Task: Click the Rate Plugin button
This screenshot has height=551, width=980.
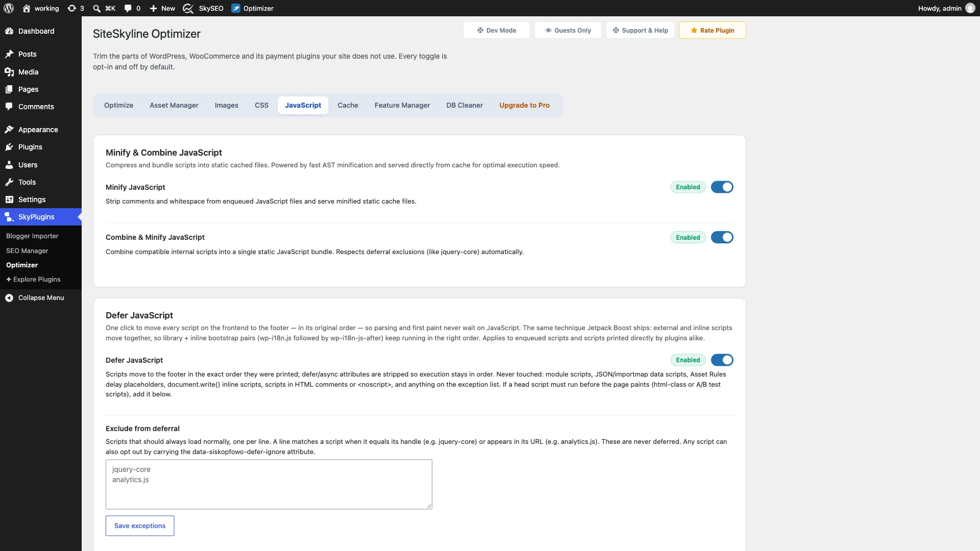Action: pyautogui.click(x=713, y=30)
